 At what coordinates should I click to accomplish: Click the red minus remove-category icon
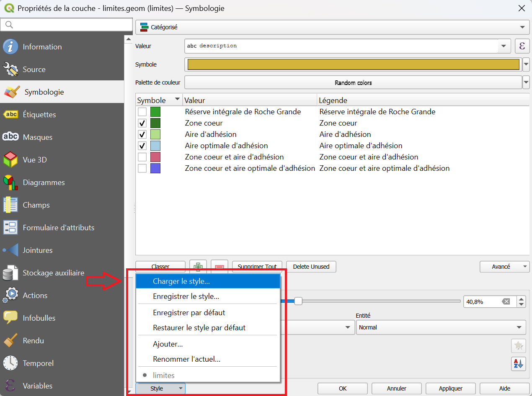(x=220, y=267)
